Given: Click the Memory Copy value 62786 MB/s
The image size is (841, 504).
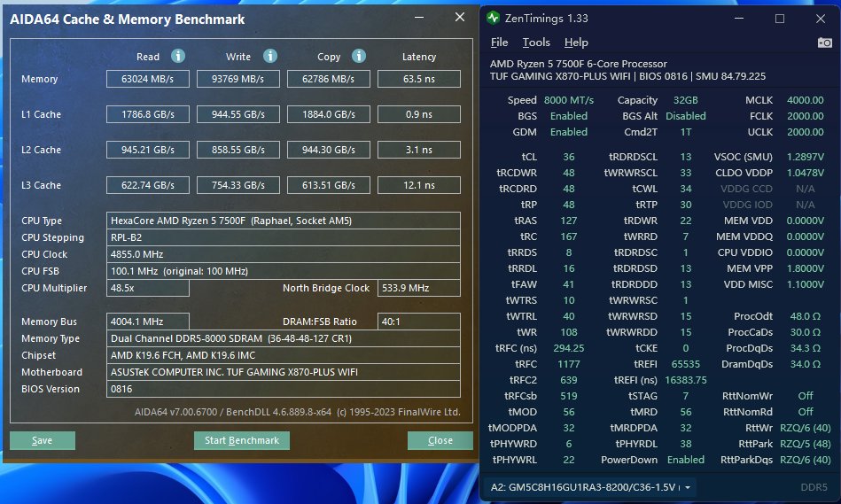Looking at the screenshot, I should pos(328,79).
